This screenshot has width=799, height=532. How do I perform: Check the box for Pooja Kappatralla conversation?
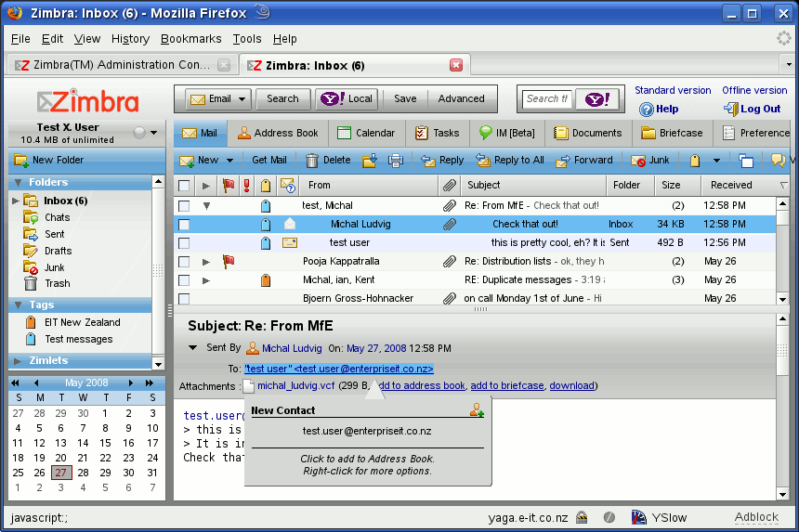[184, 262]
